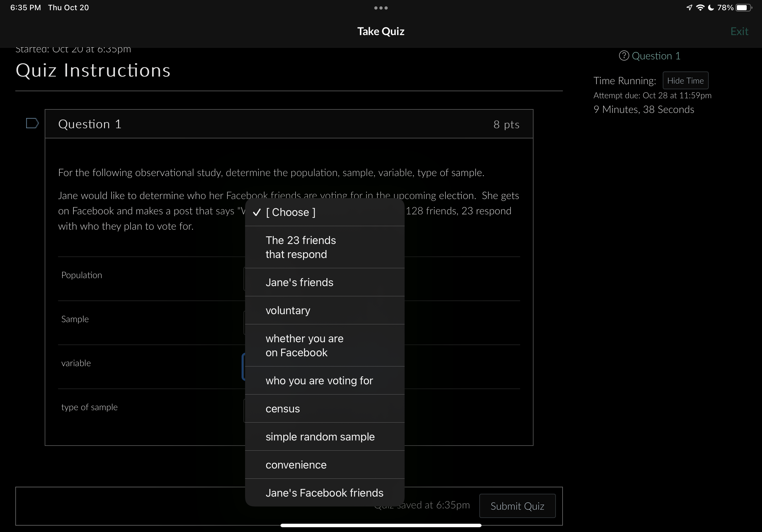Choose 'Jane's Facebook friends' option

[x=324, y=493]
